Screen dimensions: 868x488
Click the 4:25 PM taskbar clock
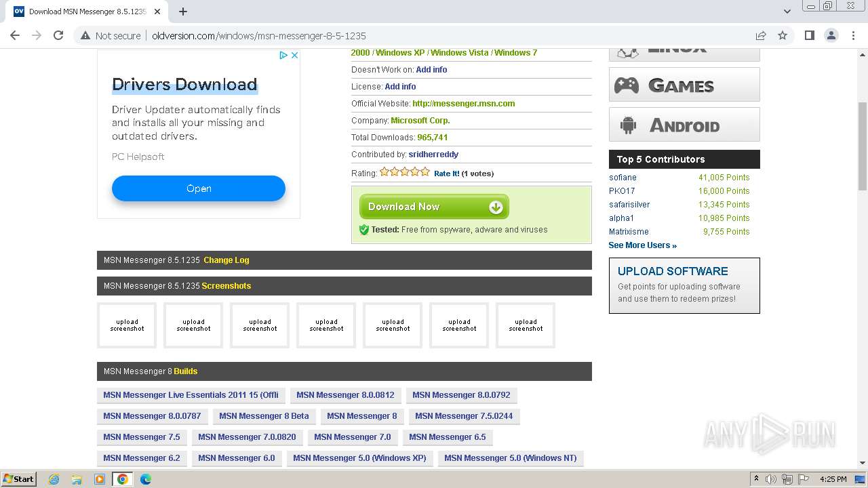pyautogui.click(x=833, y=479)
